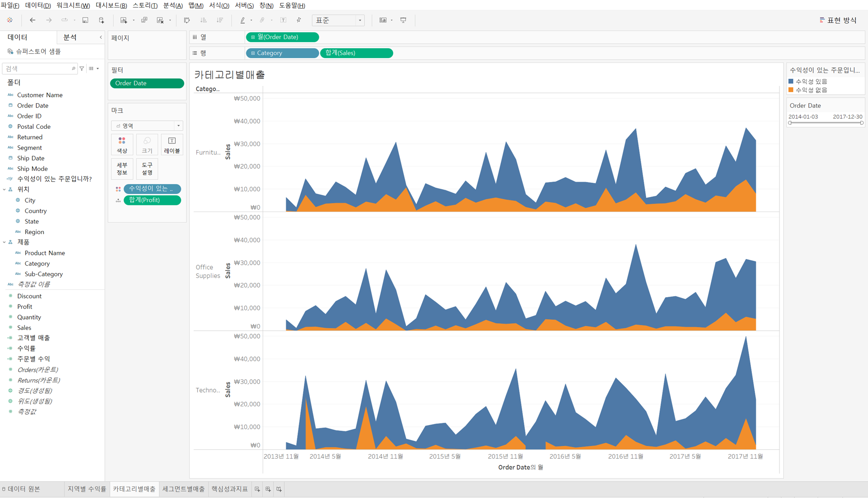Click the fix axes pin icon

click(x=299, y=20)
